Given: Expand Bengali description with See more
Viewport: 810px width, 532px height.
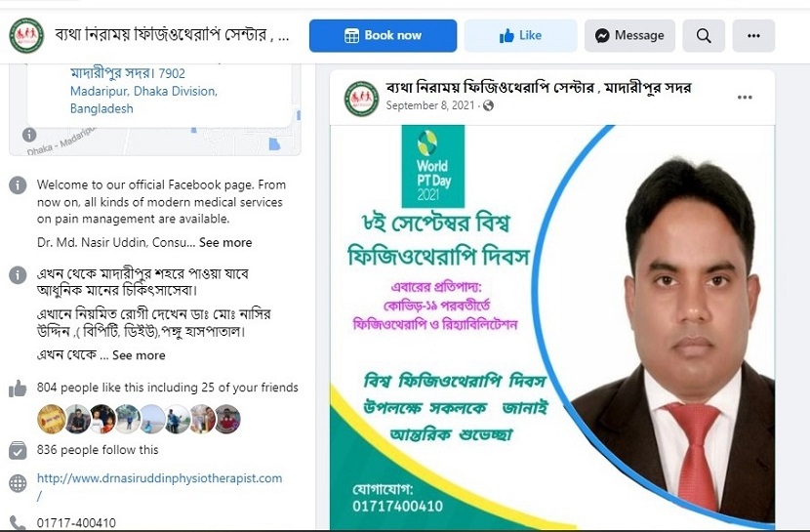Looking at the screenshot, I should pos(139,355).
